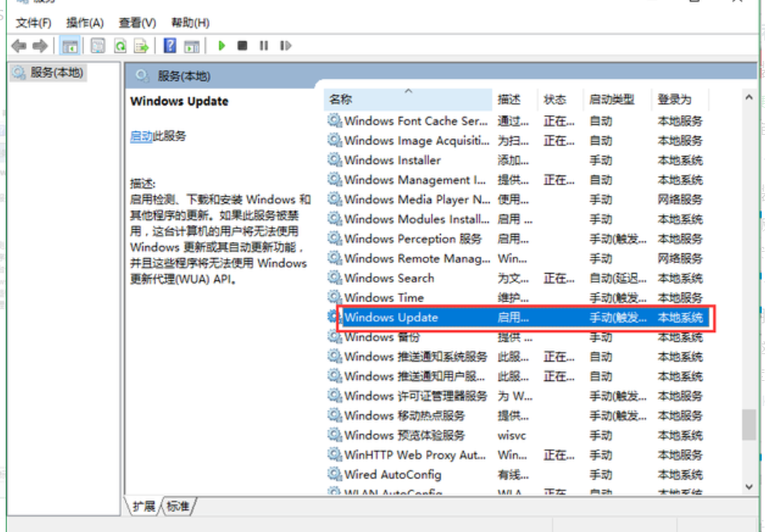Sort by the 启动类型 column header
Screen dimensions: 765x532
[611, 99]
